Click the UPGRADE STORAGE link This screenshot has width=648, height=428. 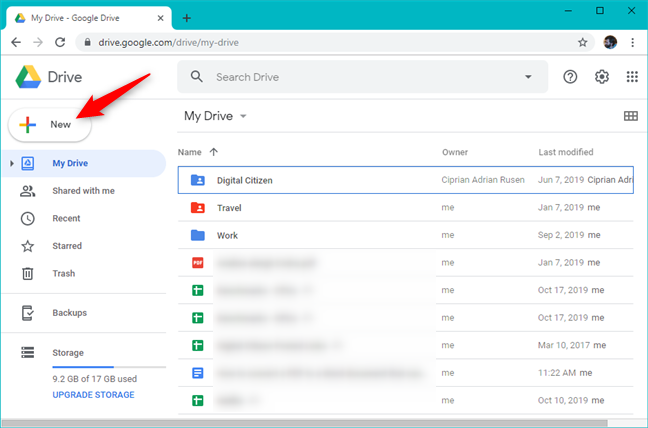[x=93, y=395]
